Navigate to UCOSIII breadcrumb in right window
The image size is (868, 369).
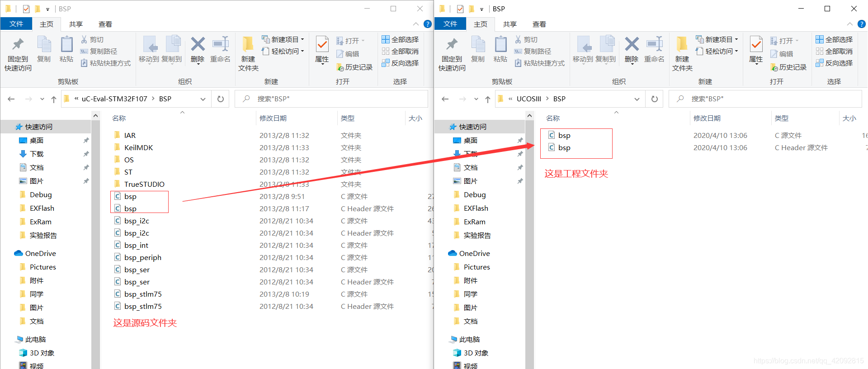pos(529,99)
